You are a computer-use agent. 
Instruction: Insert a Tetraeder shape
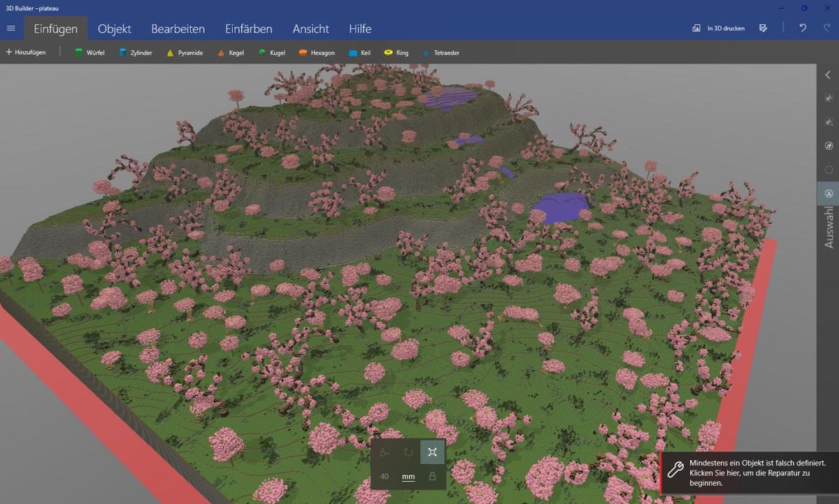(440, 52)
